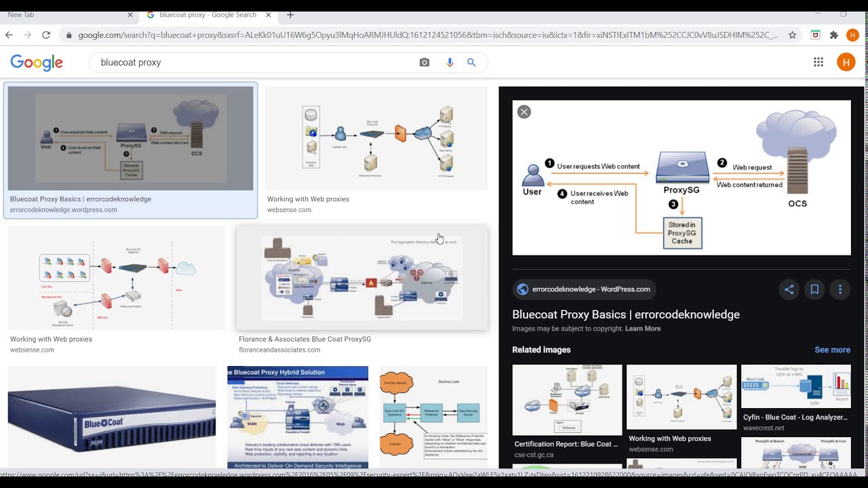The image size is (868, 488).
Task: Open the browser extensions puzzle icon
Action: pos(834,35)
